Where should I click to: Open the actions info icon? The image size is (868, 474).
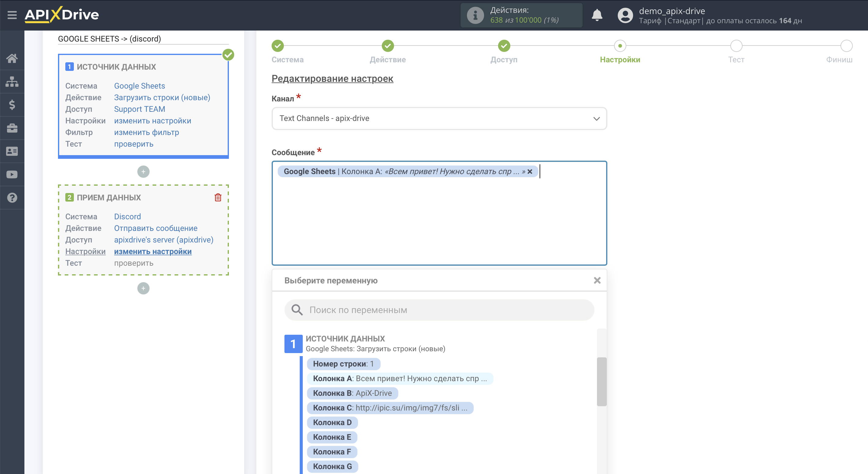tap(475, 15)
